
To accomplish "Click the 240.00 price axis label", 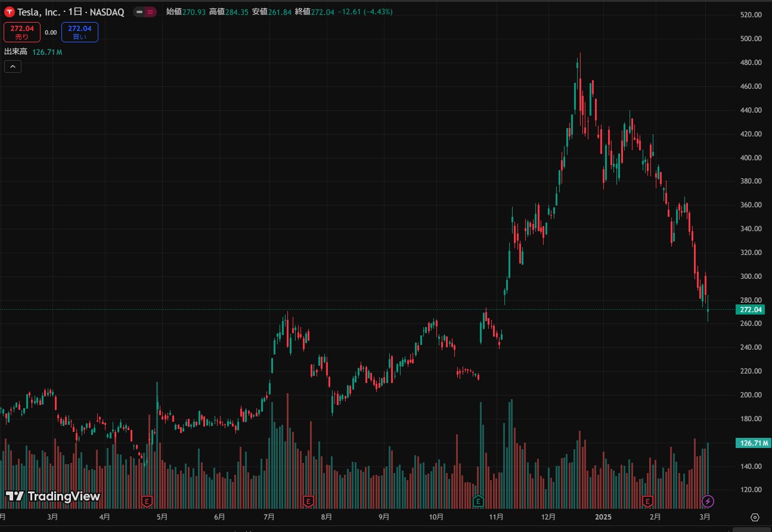I will click(x=751, y=347).
